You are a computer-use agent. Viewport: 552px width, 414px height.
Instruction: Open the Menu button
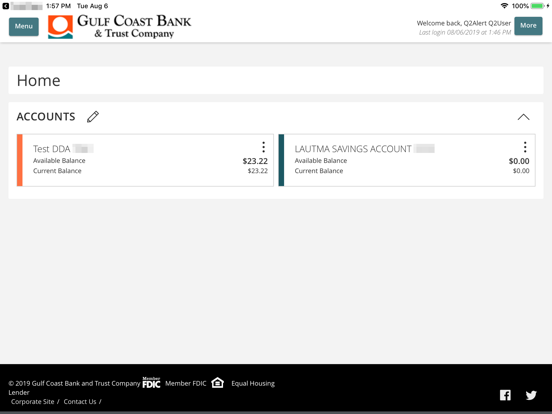coord(24,26)
